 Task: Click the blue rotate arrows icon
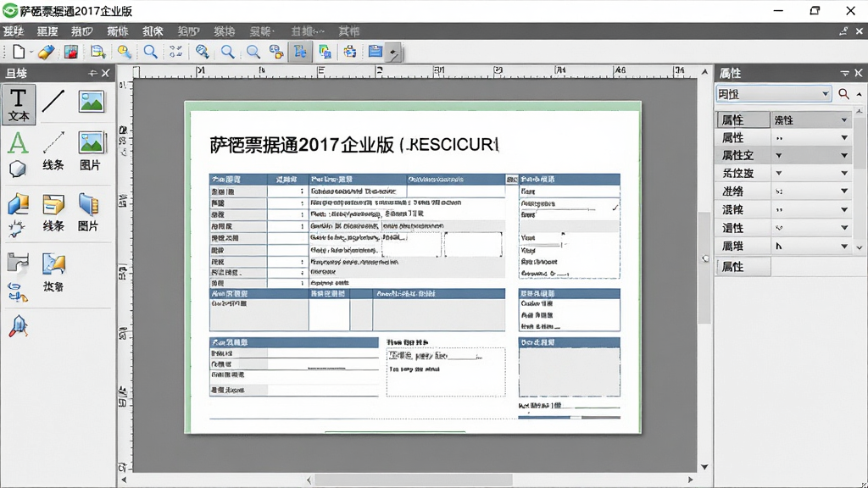(18, 292)
